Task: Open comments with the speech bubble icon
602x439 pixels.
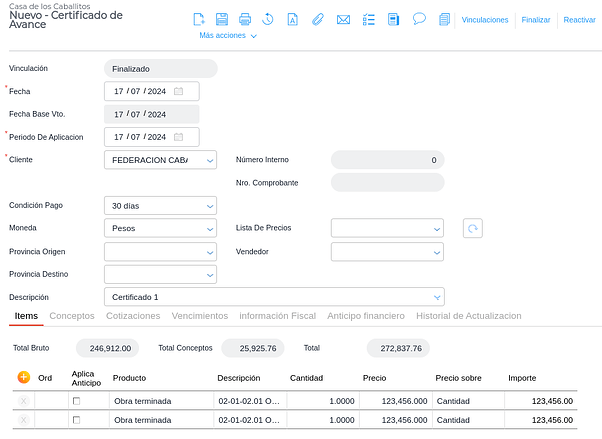Action: [419, 19]
